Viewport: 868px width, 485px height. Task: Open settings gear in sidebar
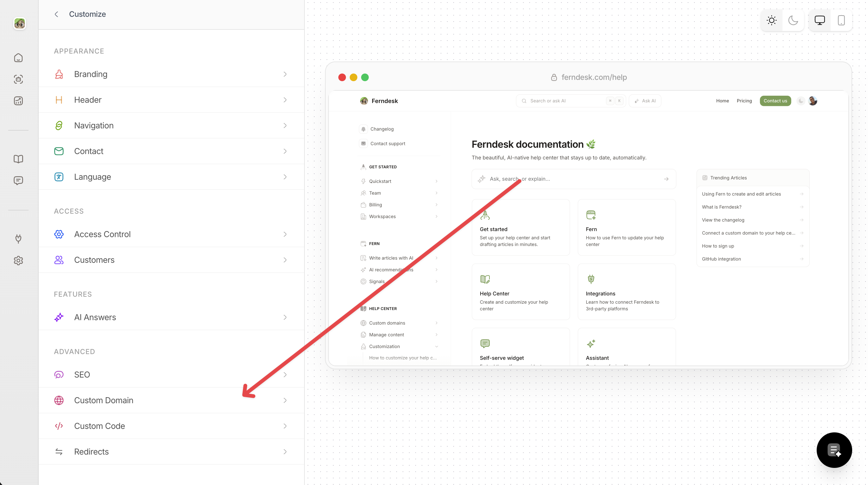[18, 260]
